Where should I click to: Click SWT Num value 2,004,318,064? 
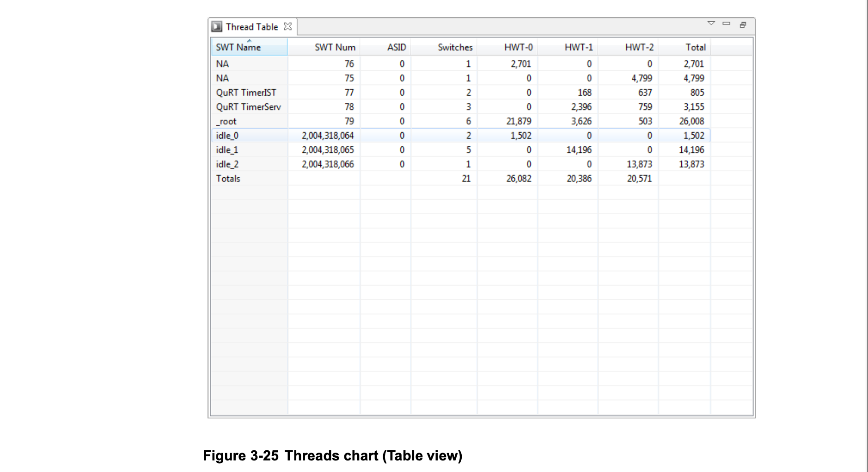328,135
